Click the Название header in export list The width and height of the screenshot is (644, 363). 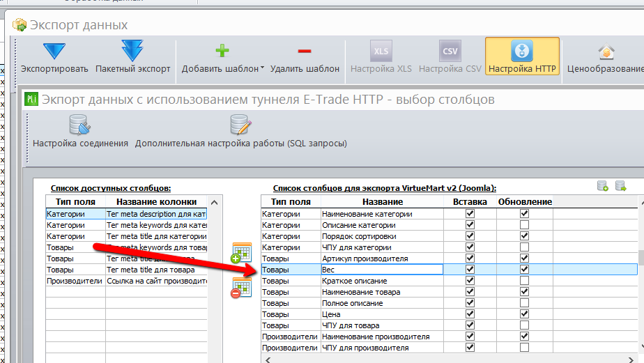pyautogui.click(x=383, y=201)
